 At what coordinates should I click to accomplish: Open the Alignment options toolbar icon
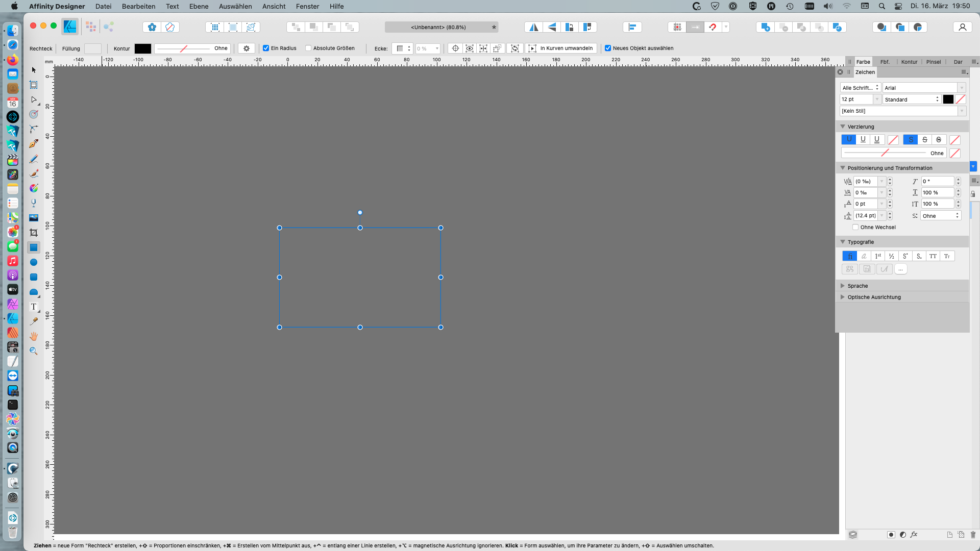tap(632, 27)
